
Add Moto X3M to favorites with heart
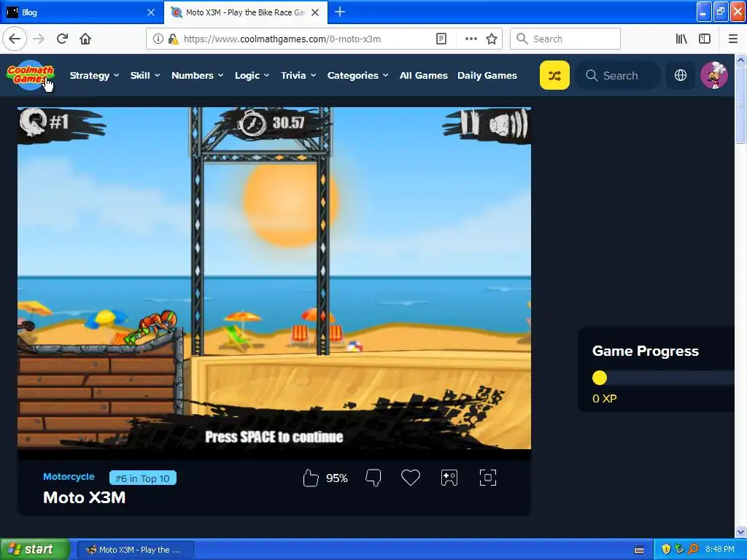coord(411,478)
